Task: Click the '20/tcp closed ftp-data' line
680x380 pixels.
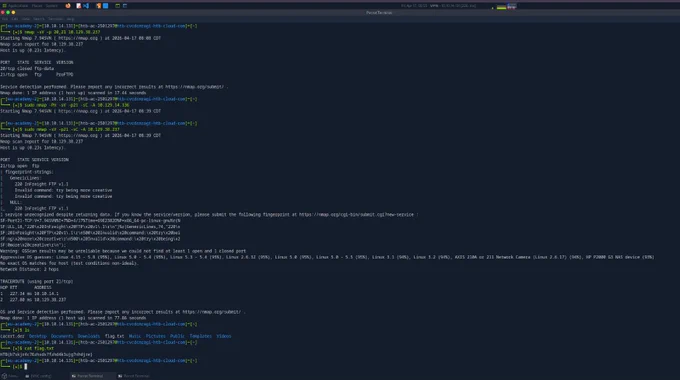Action: tap(27, 69)
